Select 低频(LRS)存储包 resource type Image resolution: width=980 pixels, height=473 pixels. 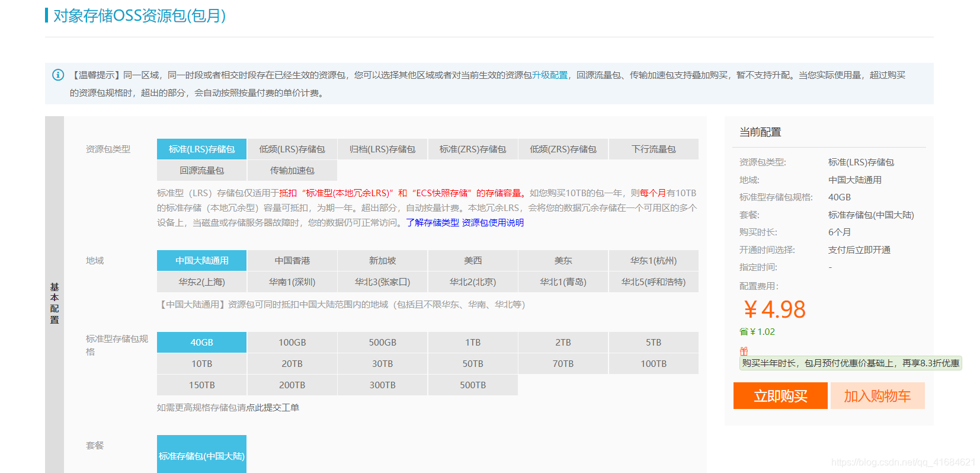pyautogui.click(x=292, y=149)
